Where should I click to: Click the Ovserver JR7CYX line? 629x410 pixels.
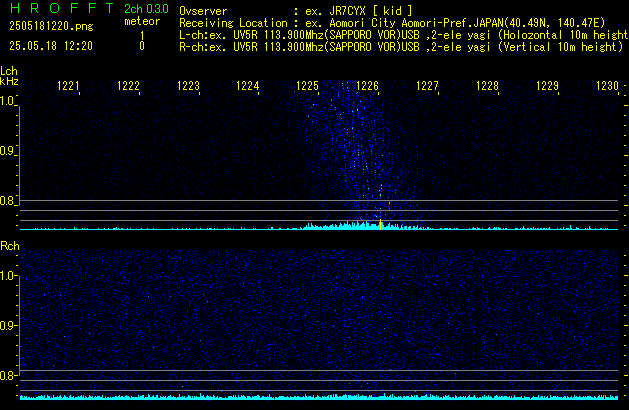click(296, 11)
